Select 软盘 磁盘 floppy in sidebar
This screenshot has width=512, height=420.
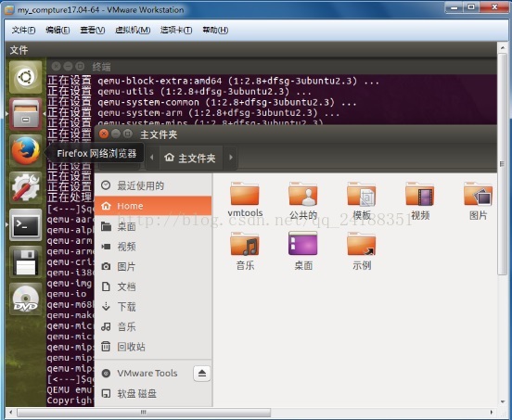point(153,393)
